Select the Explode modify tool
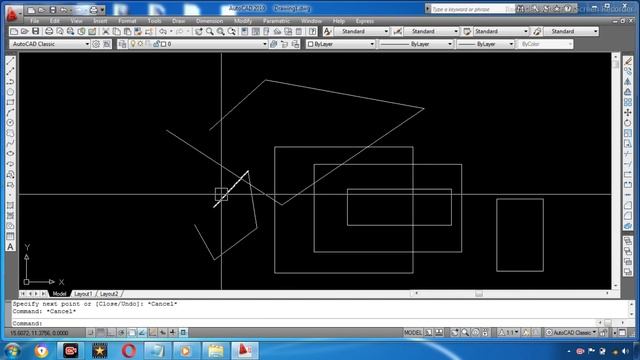640x360 pixels. point(628,226)
